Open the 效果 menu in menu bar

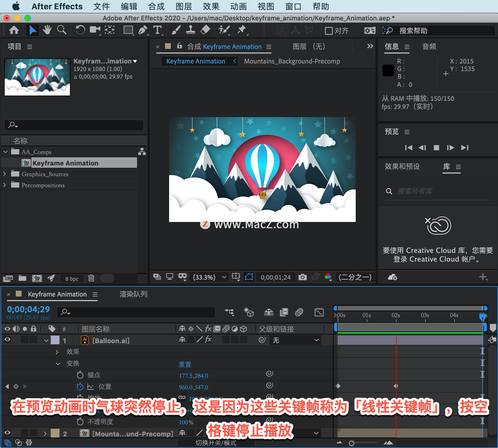coord(211,6)
